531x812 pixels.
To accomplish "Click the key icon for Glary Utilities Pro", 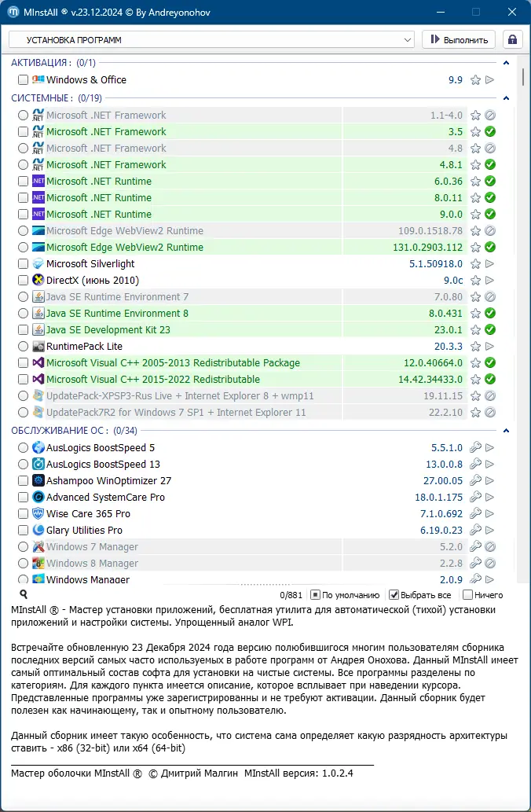I will pyautogui.click(x=476, y=530).
